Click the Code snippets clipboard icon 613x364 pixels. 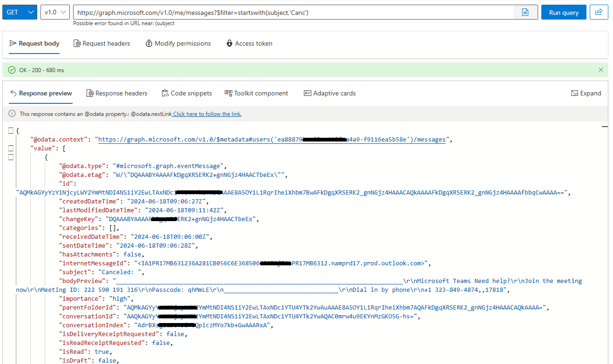pyautogui.click(x=165, y=93)
